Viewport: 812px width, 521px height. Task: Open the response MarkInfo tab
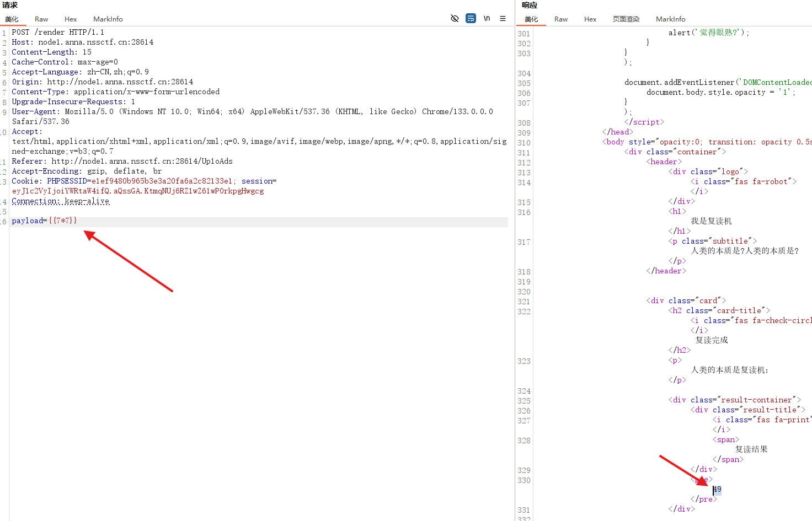click(670, 19)
